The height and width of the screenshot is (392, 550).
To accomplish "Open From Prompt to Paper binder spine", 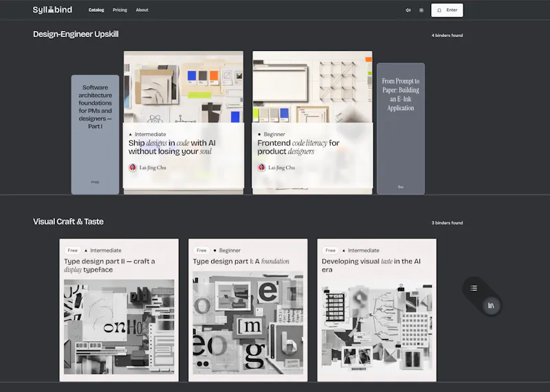I will tap(401, 129).
